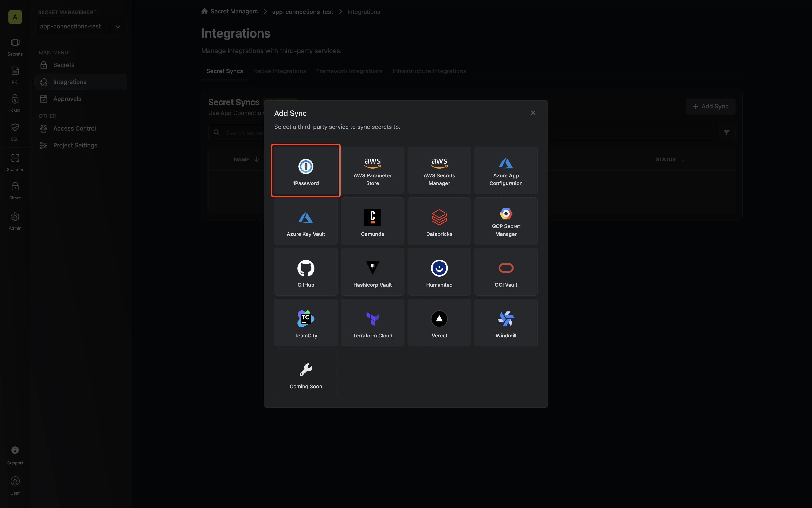812x508 pixels.
Task: Choose the OCI Vault sync option
Action: 506,272
